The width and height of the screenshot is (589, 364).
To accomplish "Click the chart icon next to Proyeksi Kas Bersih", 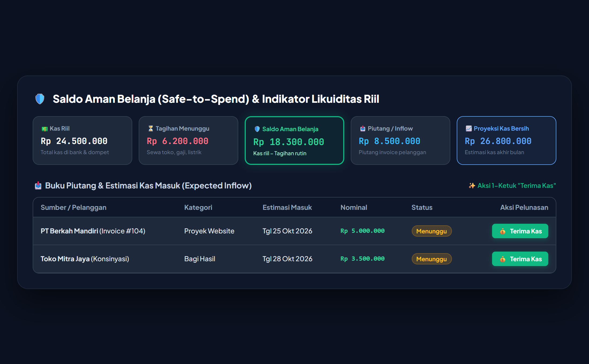I will point(469,128).
